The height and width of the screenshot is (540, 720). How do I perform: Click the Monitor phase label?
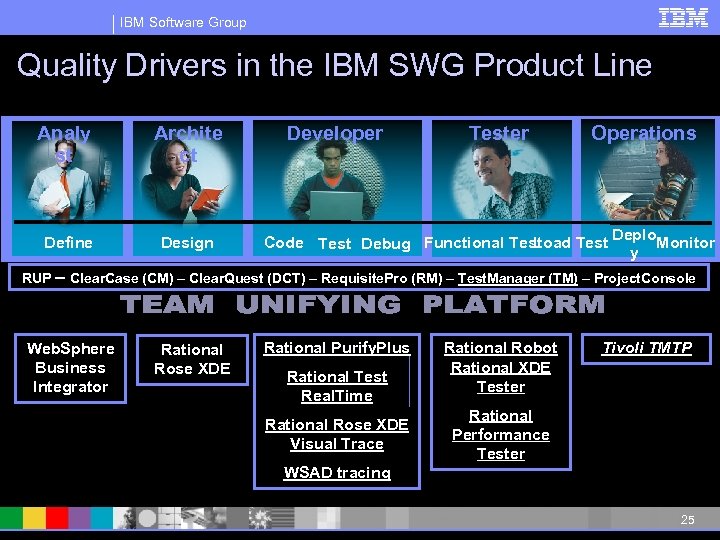[x=686, y=242]
